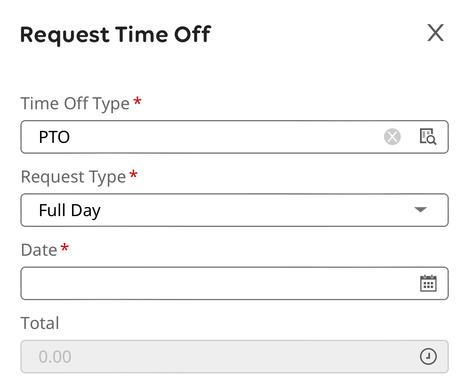
Task: Click the clock icon in Total field
Action: pyautogui.click(x=428, y=356)
